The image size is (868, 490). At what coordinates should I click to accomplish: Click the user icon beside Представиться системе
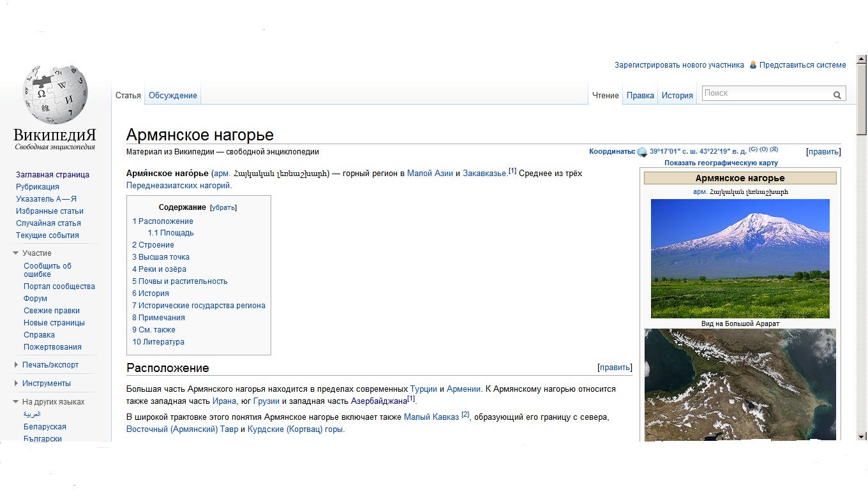(x=753, y=65)
